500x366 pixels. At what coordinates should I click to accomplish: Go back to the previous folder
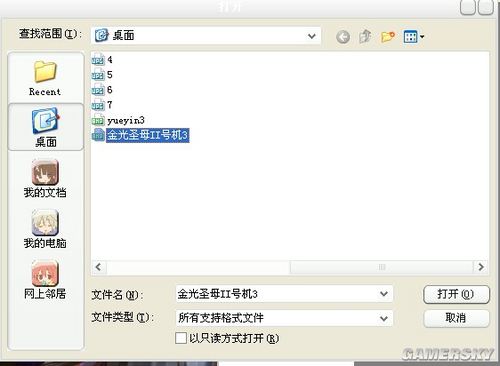coord(343,37)
